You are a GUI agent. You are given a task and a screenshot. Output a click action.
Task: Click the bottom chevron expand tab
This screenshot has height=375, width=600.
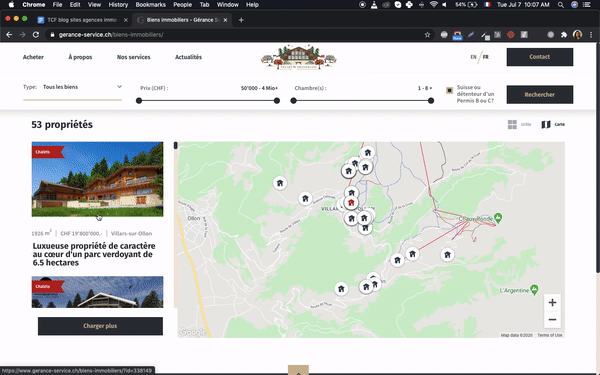[298, 370]
